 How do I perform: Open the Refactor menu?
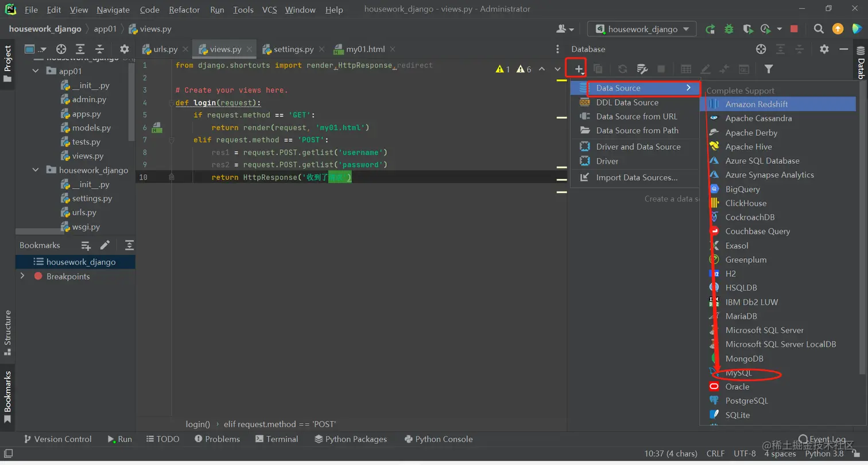[x=184, y=10]
